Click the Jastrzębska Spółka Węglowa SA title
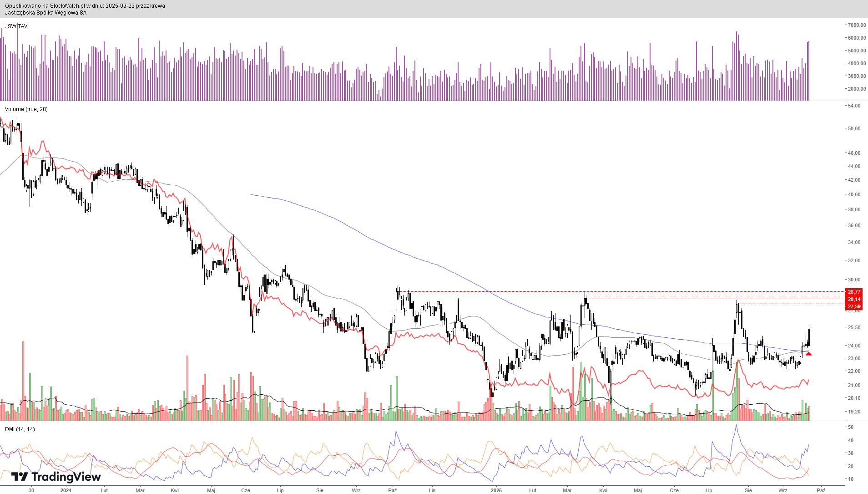Viewport: 868px width, 494px height. click(45, 13)
